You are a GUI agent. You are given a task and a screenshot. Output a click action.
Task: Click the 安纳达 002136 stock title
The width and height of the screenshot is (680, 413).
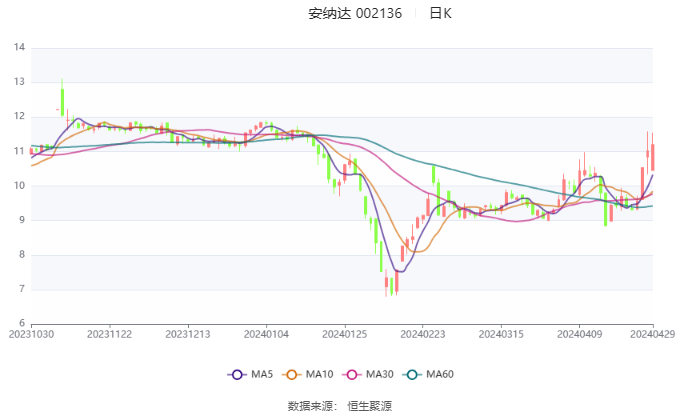click(x=355, y=14)
